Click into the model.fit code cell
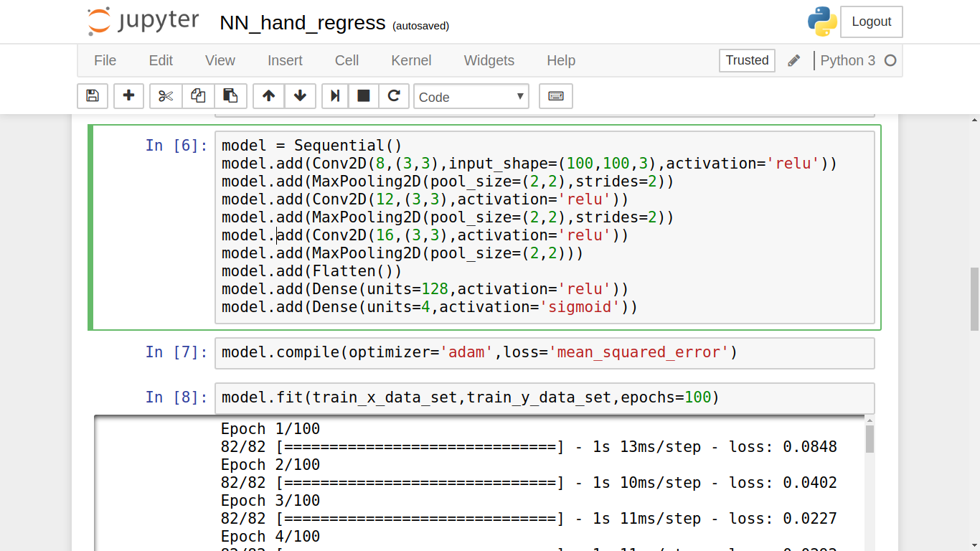The image size is (980, 551). [x=545, y=397]
